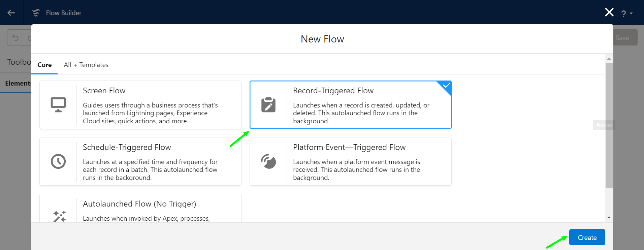
Task: Select the Screen Flow option card
Action: coord(140,105)
